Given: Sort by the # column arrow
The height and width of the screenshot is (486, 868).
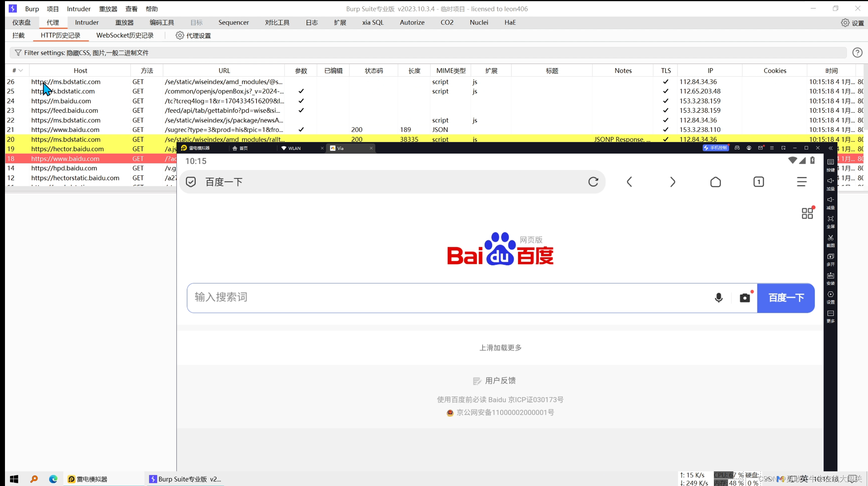Looking at the screenshot, I should pyautogui.click(x=21, y=71).
